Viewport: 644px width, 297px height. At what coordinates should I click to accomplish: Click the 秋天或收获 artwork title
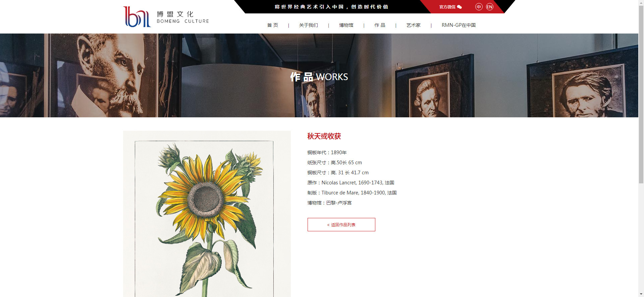click(x=324, y=136)
